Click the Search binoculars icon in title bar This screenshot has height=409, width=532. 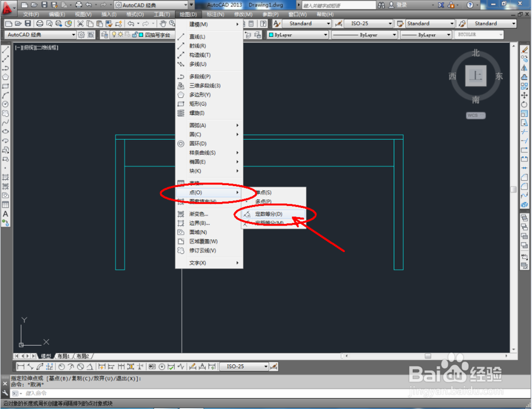[x=381, y=5]
